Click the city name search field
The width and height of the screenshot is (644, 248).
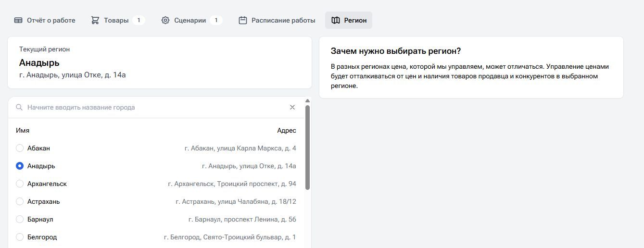tap(154, 107)
